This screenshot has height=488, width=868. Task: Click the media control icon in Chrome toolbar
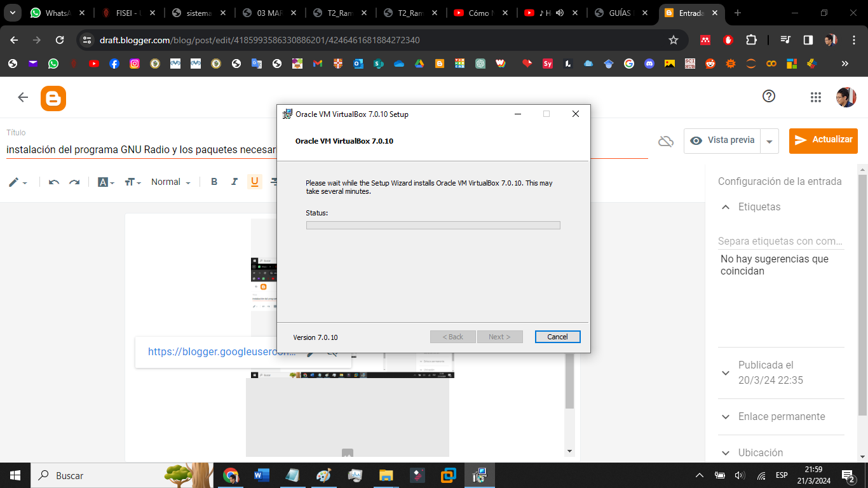786,40
